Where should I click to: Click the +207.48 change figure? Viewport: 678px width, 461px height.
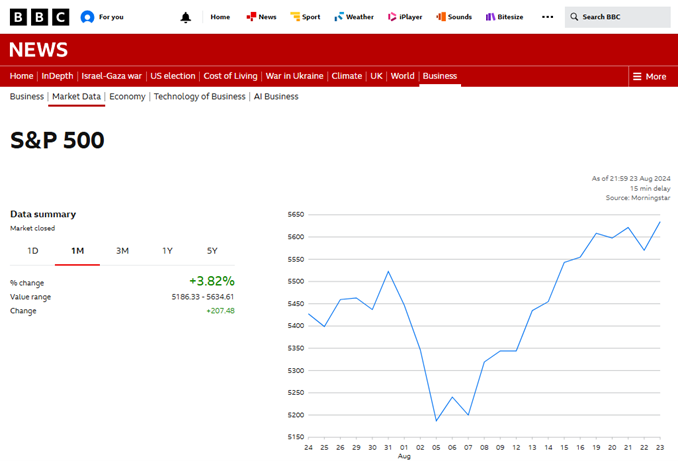(221, 311)
